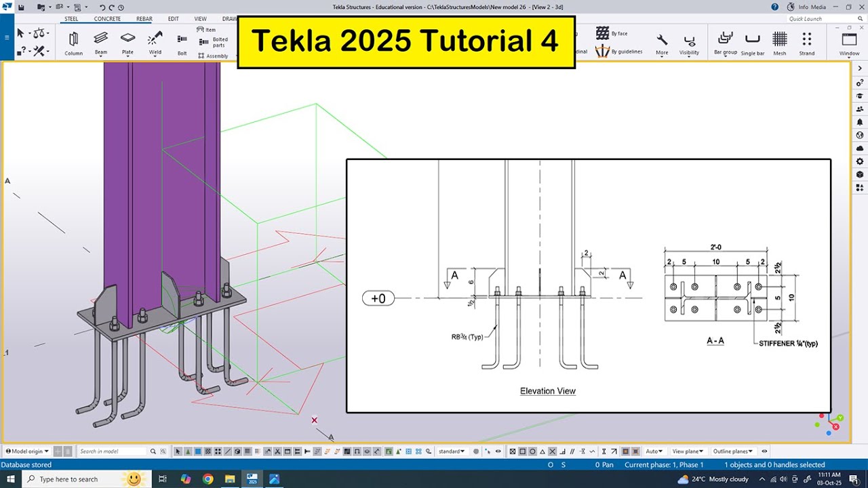Click the Undo arrow icon
This screenshot has width=868, height=488.
pos(102,7)
